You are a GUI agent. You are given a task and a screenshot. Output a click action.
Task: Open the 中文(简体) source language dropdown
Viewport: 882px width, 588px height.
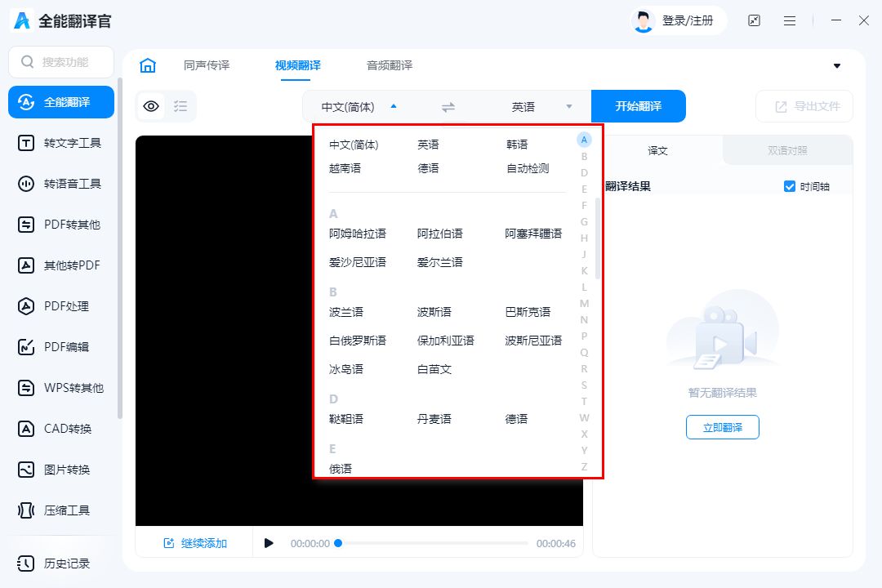359,107
